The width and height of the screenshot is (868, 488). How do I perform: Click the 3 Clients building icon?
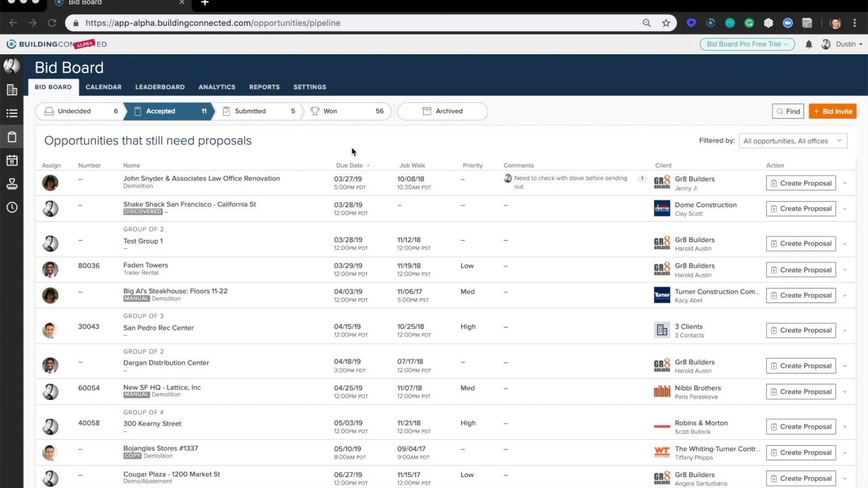[x=662, y=330]
